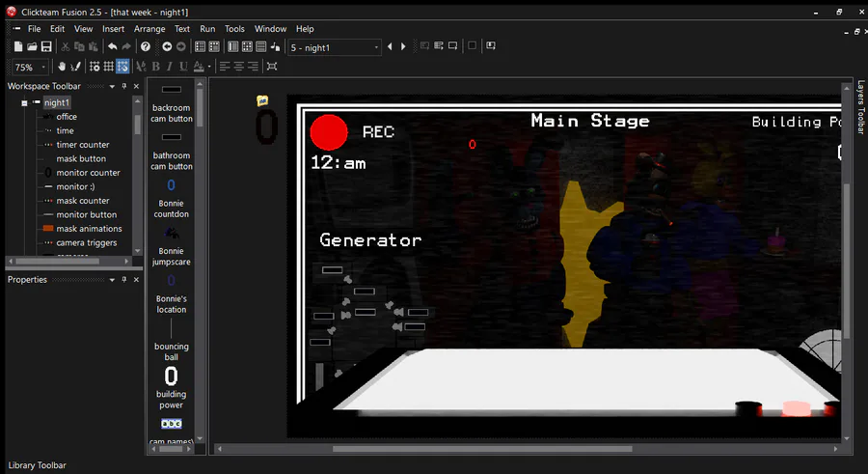Toggle bold text formatting
The width and height of the screenshot is (868, 474).
155,67
